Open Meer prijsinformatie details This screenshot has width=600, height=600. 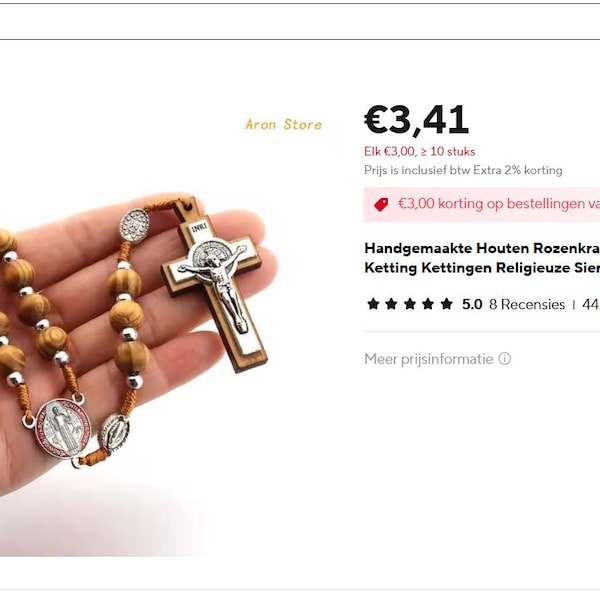pos(429,359)
